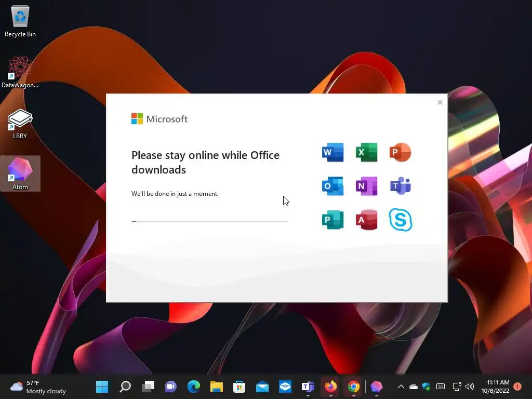Click the Access icon in Office installer
The image size is (532, 399).
click(366, 220)
